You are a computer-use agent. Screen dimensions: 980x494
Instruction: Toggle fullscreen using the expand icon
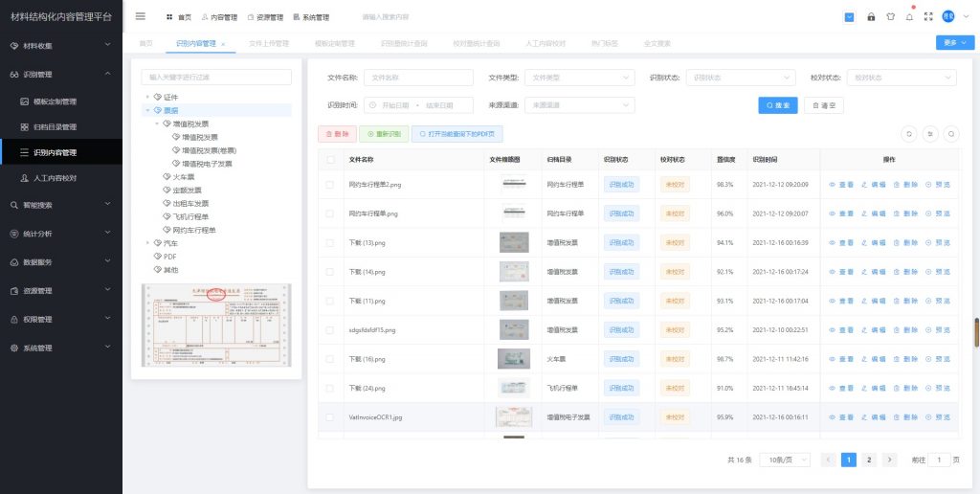[x=928, y=17]
